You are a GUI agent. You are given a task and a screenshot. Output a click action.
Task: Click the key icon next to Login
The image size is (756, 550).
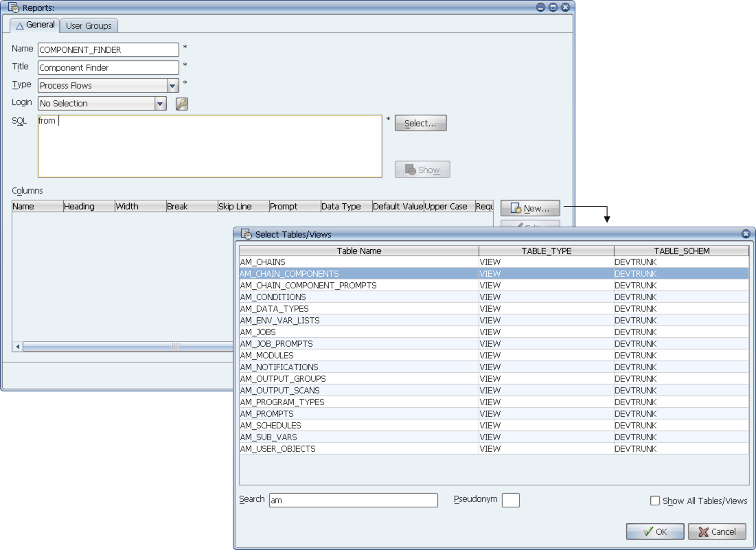click(182, 104)
